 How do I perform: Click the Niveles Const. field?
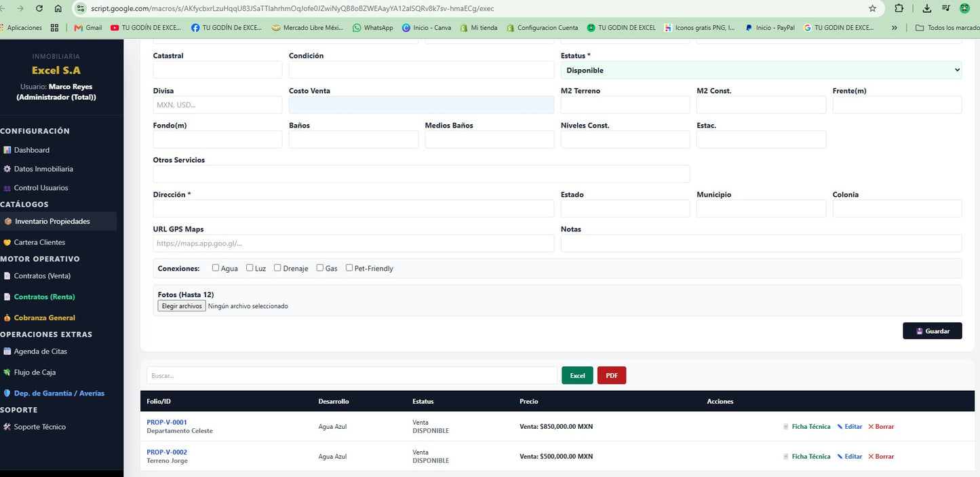625,139
